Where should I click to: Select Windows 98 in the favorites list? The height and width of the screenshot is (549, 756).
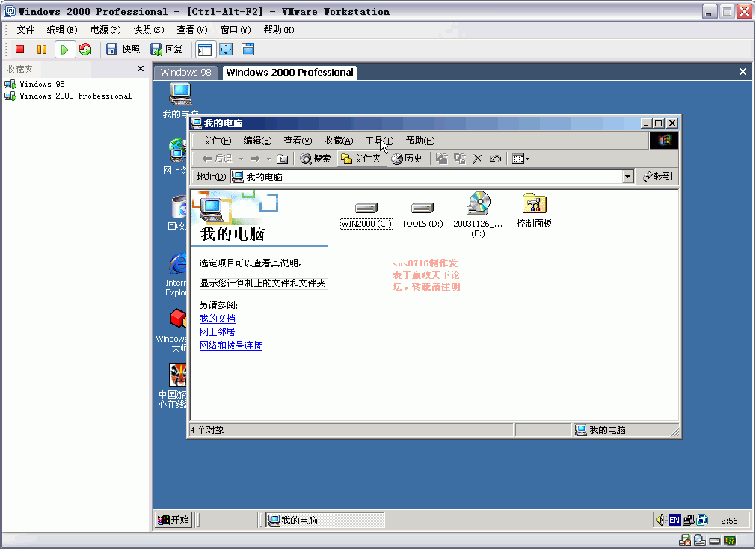tap(34, 84)
